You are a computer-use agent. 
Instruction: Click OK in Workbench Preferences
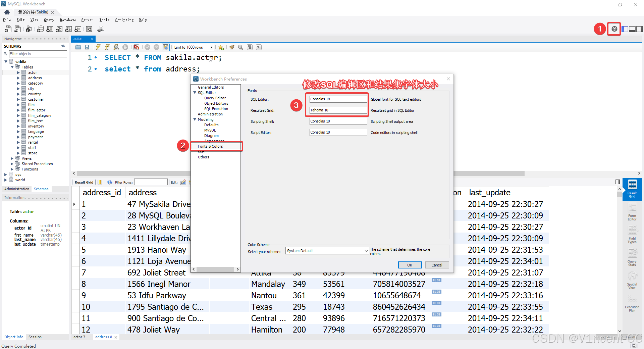tap(410, 265)
